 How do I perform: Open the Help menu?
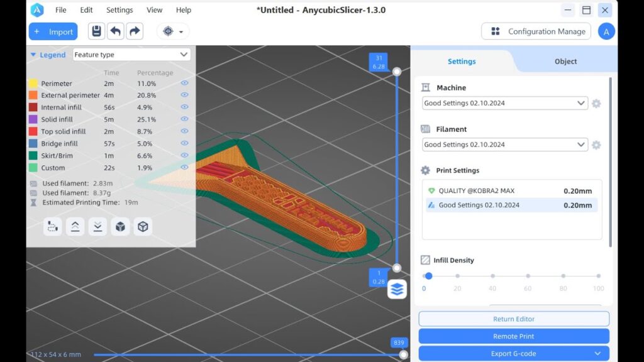tap(184, 10)
